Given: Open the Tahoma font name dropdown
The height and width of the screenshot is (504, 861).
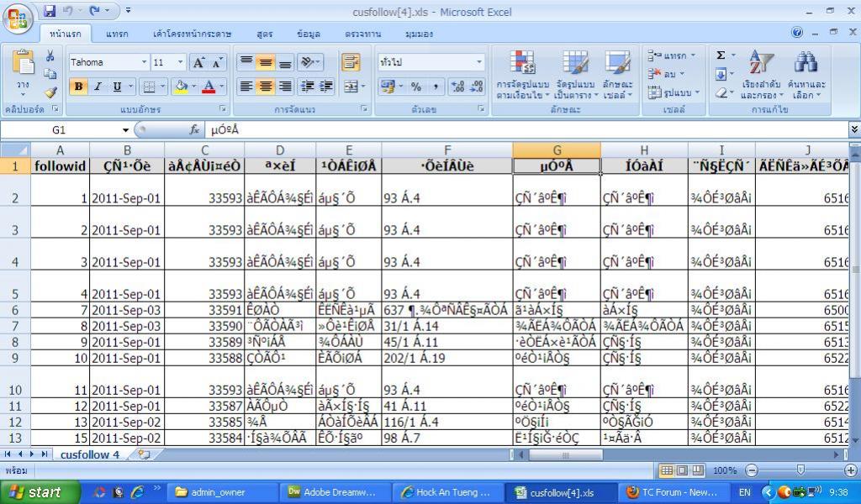Looking at the screenshot, I should (x=108, y=62).
